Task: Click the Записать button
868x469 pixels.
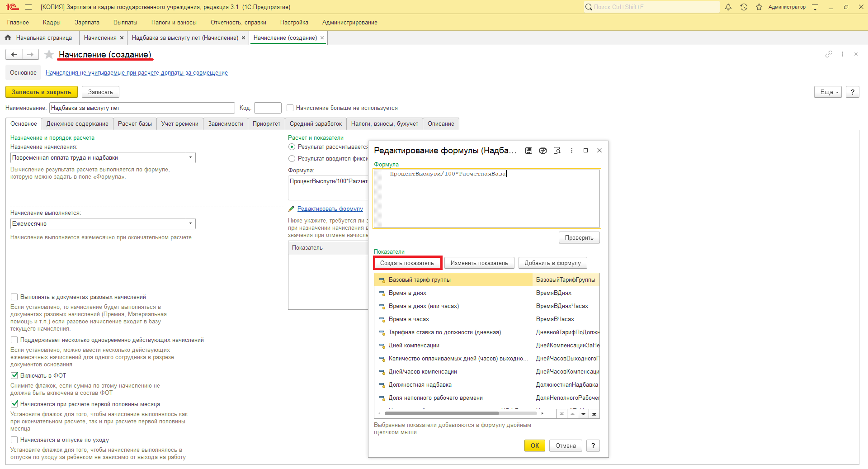Action: (x=100, y=92)
